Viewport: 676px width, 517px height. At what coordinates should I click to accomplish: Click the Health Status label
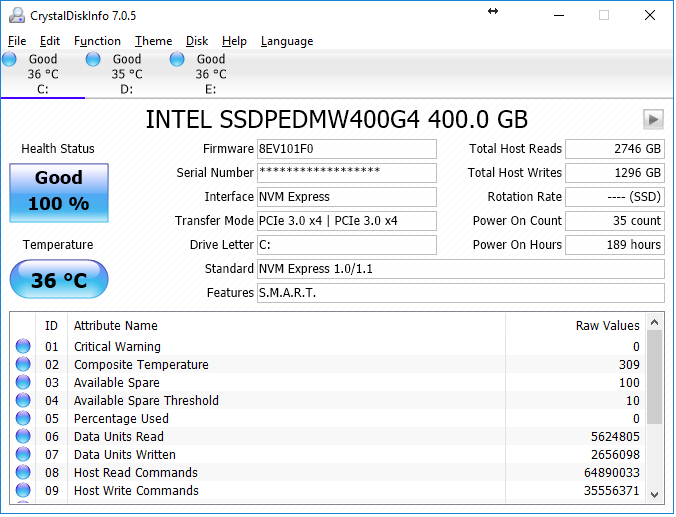pyautogui.click(x=58, y=149)
